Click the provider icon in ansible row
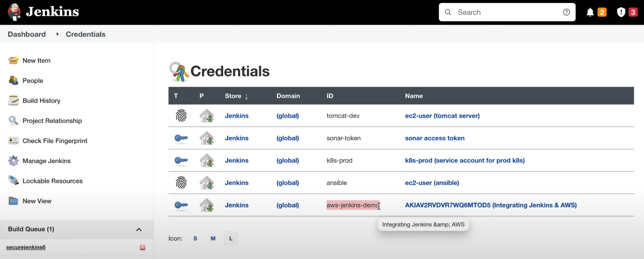 [x=207, y=183]
